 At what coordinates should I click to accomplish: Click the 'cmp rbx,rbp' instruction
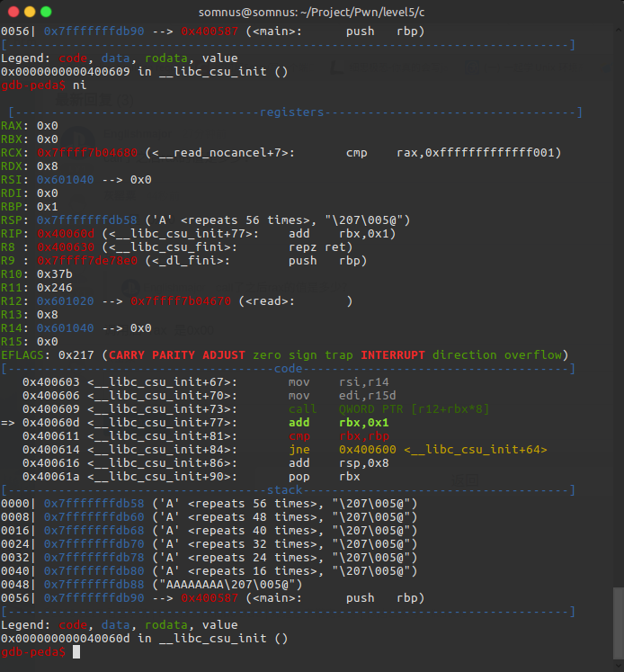(338, 436)
